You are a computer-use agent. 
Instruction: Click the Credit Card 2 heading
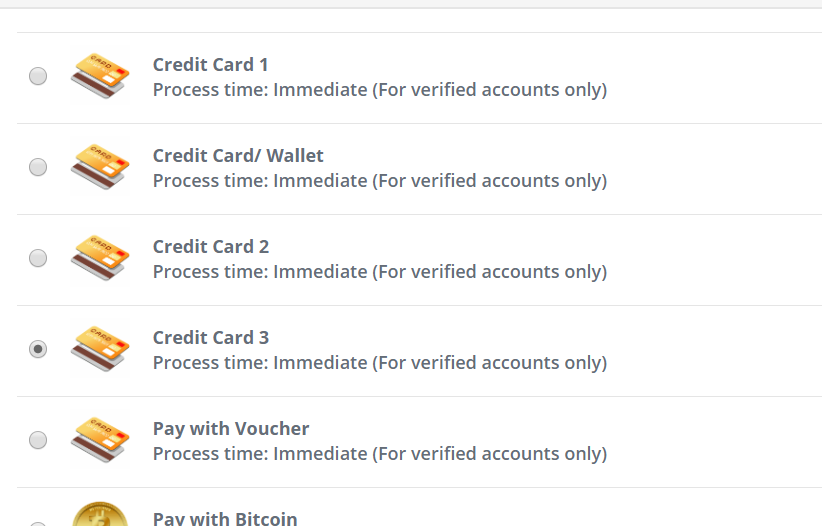click(x=211, y=246)
